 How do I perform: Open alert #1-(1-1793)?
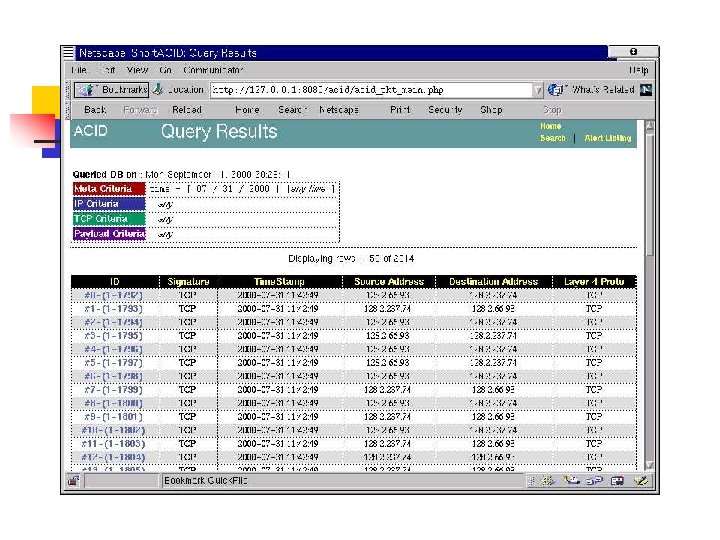pyautogui.click(x=113, y=309)
